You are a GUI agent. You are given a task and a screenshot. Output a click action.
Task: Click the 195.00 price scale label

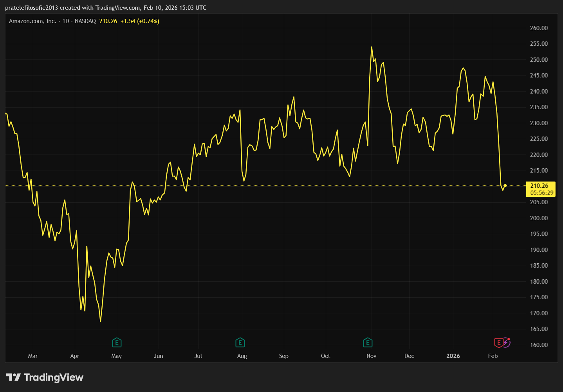point(539,234)
